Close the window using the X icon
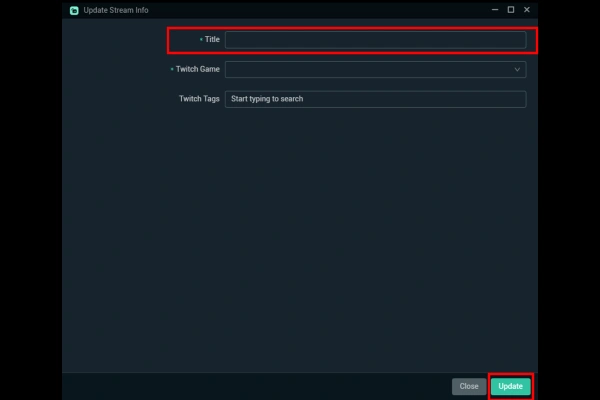This screenshot has height=400, width=600. click(527, 10)
